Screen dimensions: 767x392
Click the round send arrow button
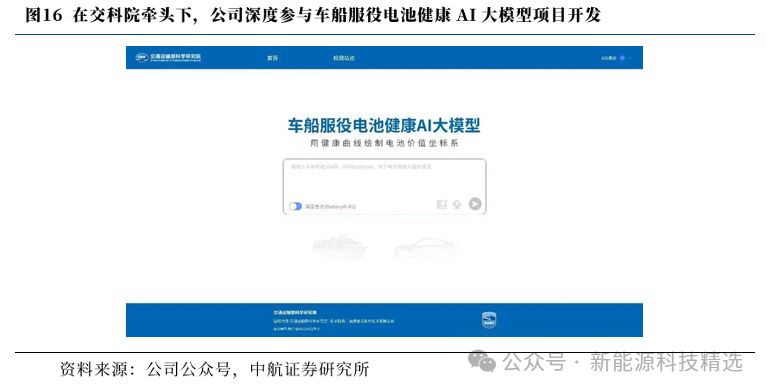click(x=475, y=204)
